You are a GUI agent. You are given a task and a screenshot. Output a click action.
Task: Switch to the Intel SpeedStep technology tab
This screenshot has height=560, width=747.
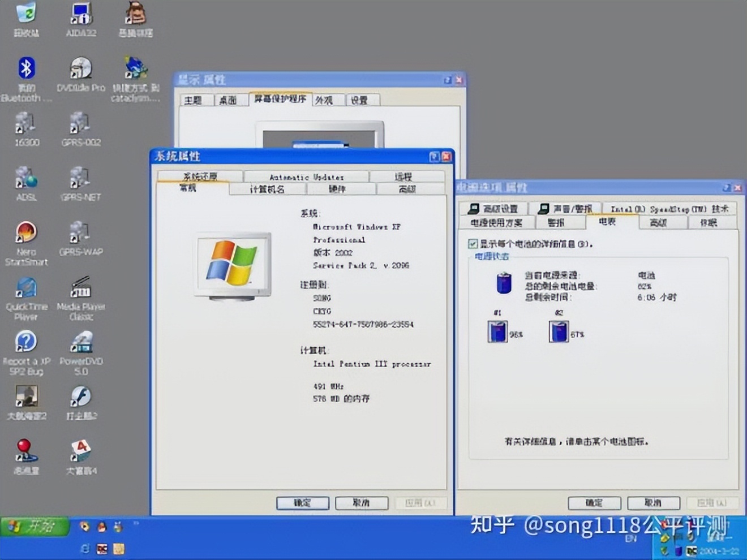point(668,209)
